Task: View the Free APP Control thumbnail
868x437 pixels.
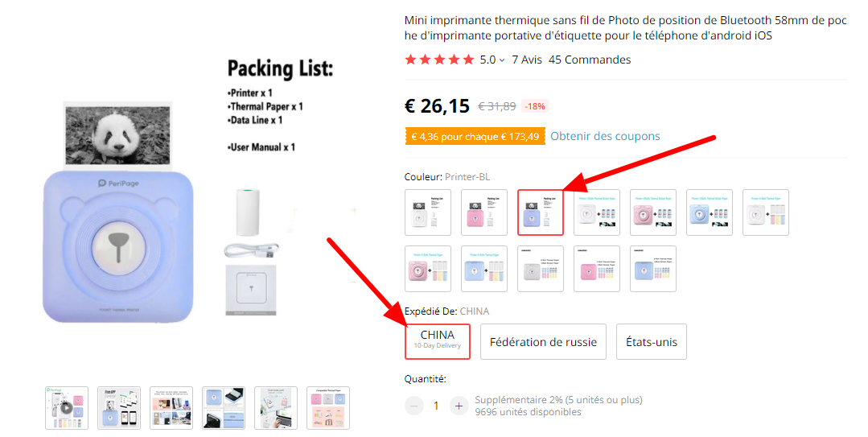Action: click(119, 407)
